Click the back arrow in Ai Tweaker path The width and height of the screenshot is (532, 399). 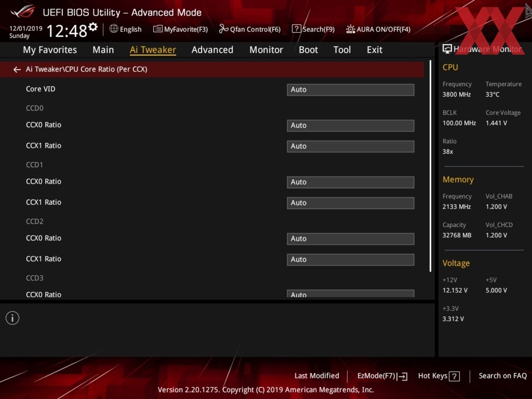coord(17,70)
